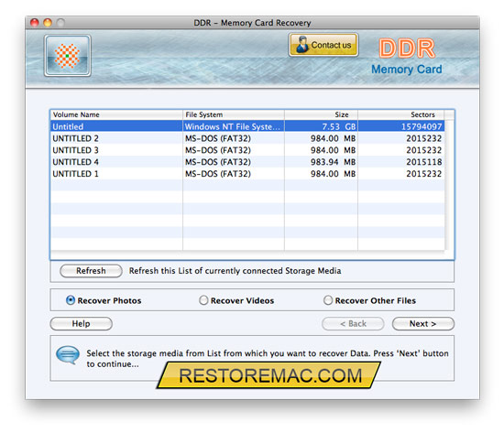Viewport: 504px width, 433px height.
Task: Select the UNTITLED 4 volume row
Action: (247, 162)
